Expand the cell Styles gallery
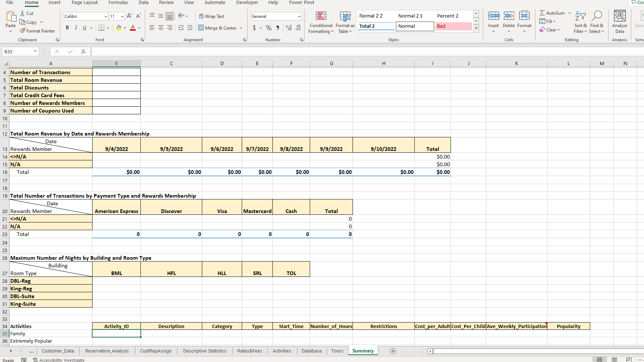644x362 pixels. [476, 28]
